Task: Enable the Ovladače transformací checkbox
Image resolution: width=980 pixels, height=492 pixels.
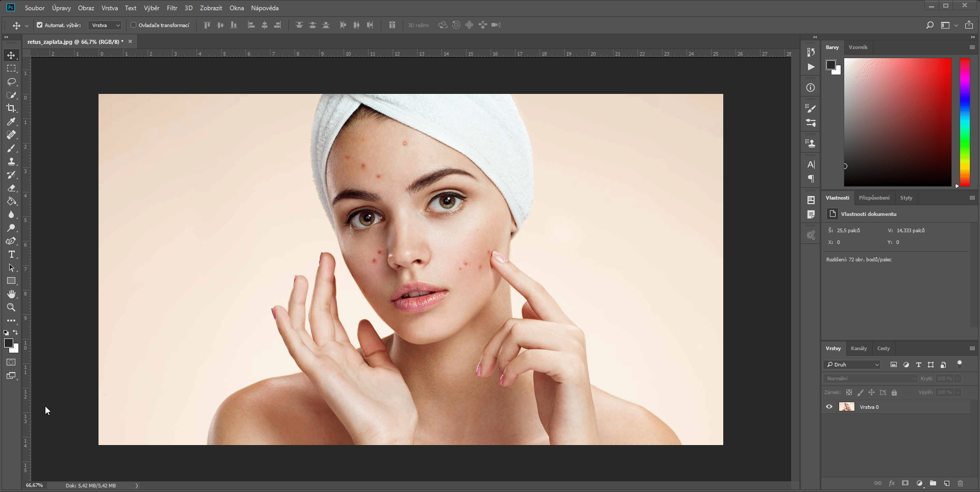Action: coord(133,24)
